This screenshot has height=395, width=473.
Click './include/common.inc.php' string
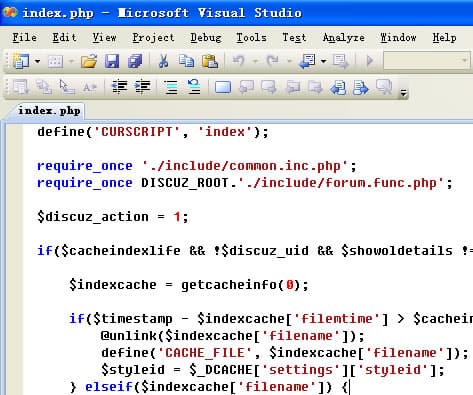[245, 166]
